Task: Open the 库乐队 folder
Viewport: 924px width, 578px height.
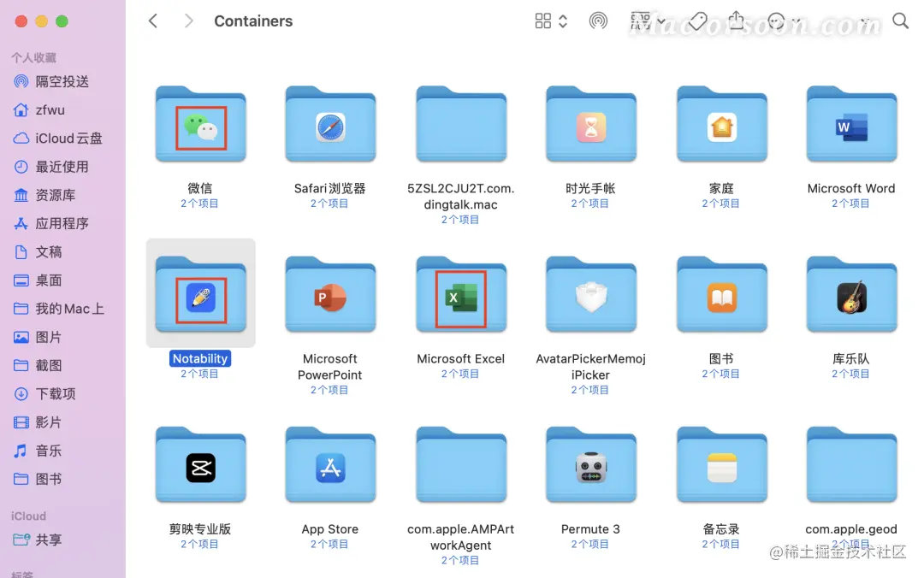Action: point(851,295)
